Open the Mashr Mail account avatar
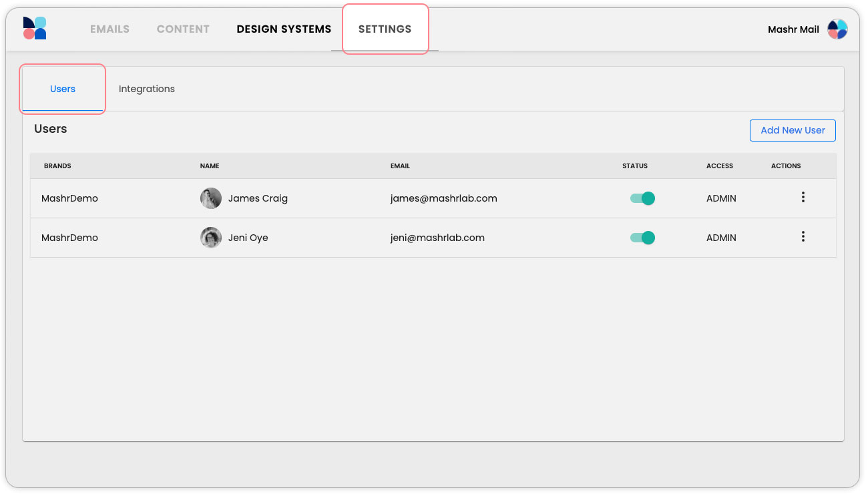The image size is (868, 494). click(x=837, y=29)
